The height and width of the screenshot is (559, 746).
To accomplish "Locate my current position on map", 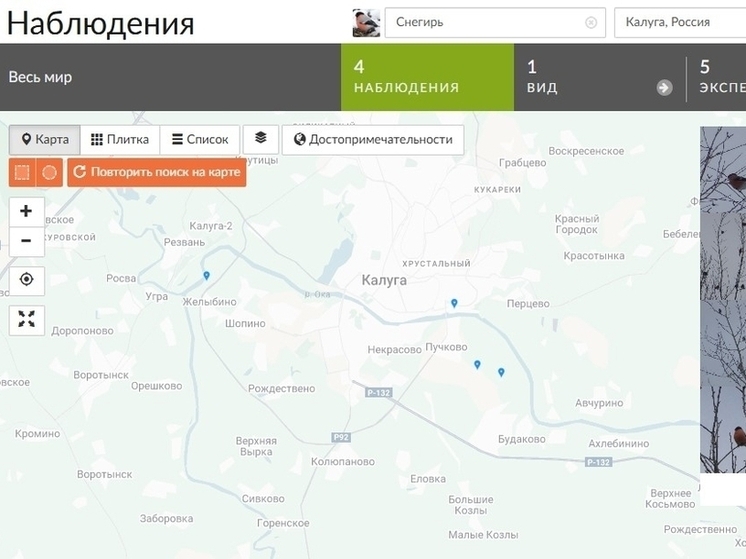I will tap(27, 280).
